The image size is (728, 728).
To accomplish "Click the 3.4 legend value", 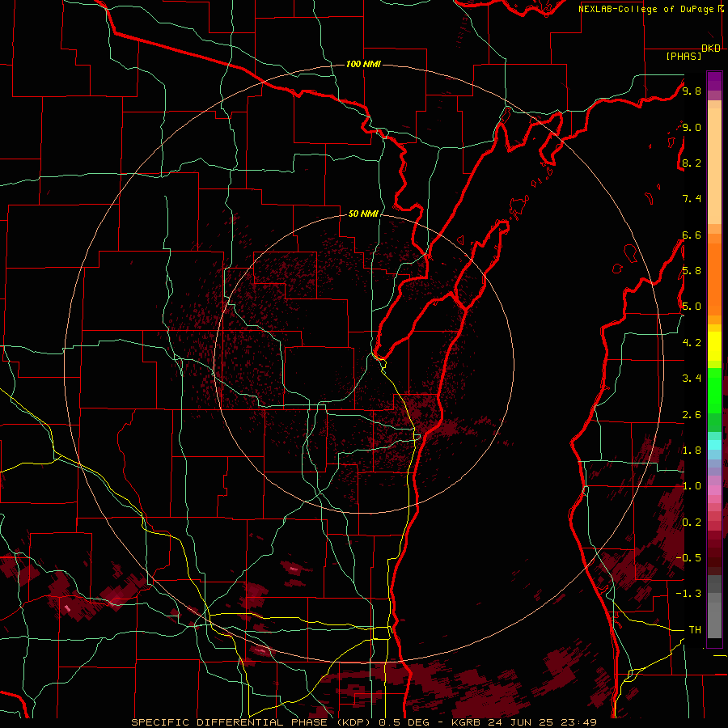I will [x=692, y=379].
